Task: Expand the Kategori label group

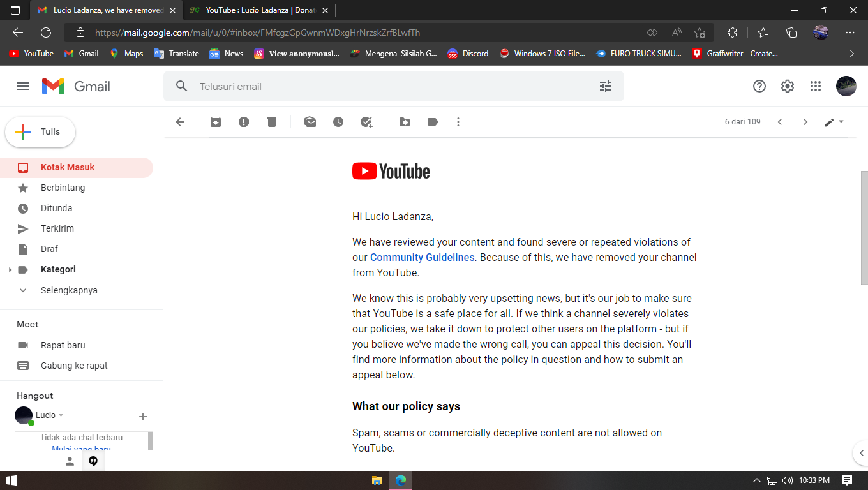Action: (x=10, y=270)
